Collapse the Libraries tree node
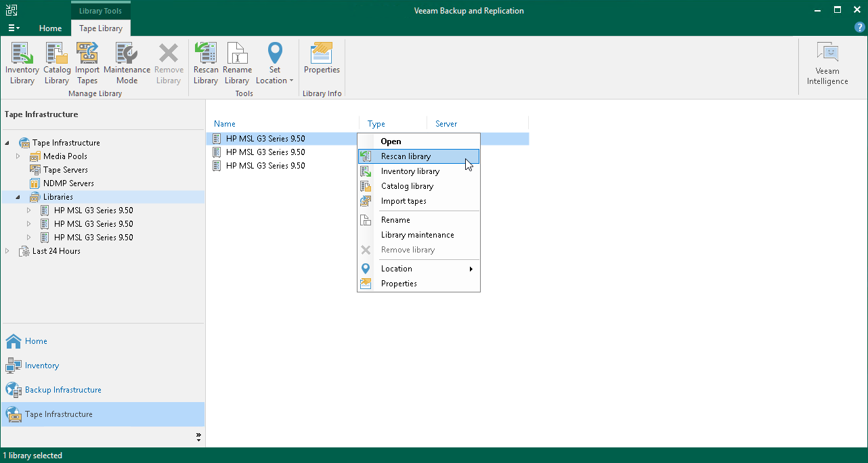 (x=18, y=197)
